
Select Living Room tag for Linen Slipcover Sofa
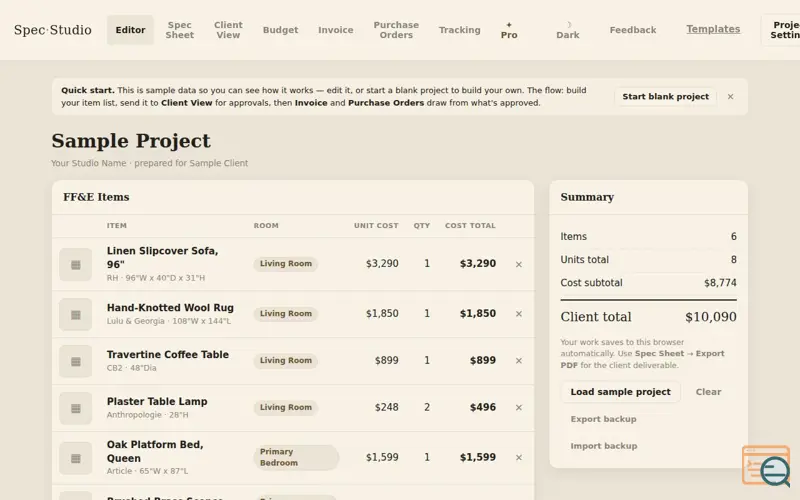coord(286,264)
